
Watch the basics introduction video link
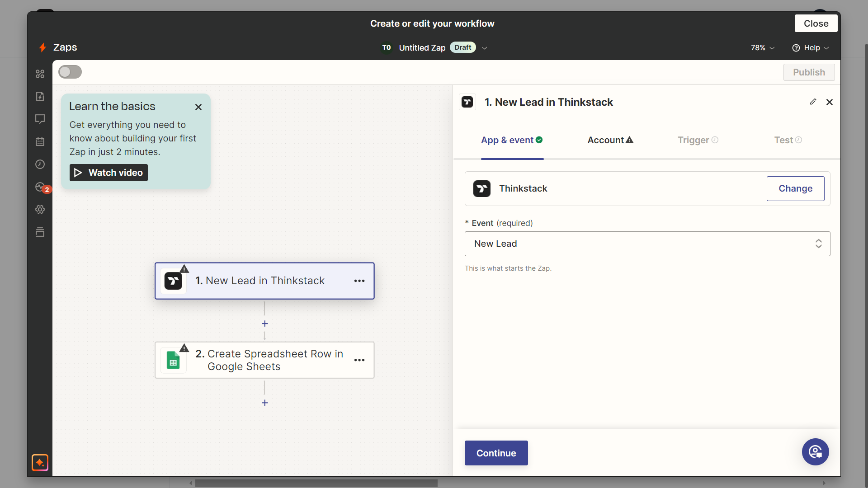(x=108, y=172)
